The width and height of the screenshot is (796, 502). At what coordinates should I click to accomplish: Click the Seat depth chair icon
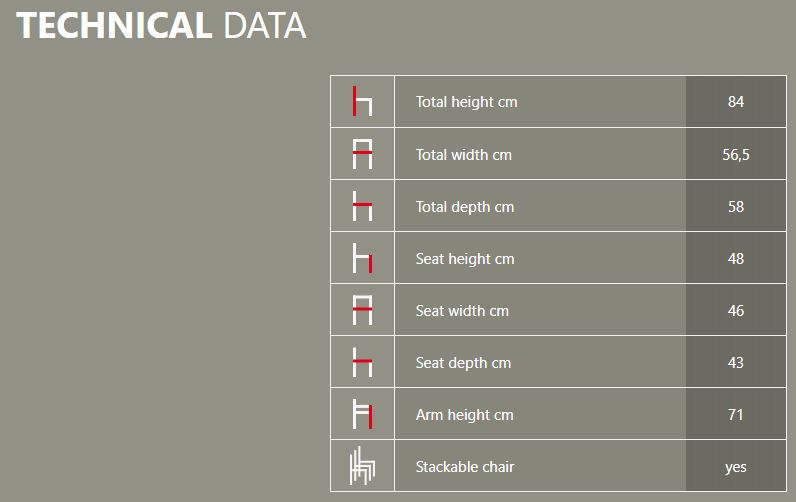tap(362, 363)
